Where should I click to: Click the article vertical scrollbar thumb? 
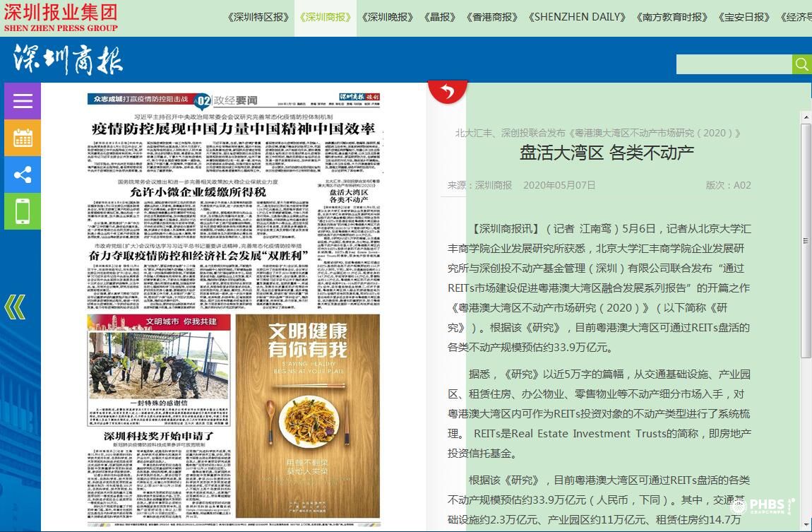[806, 240]
